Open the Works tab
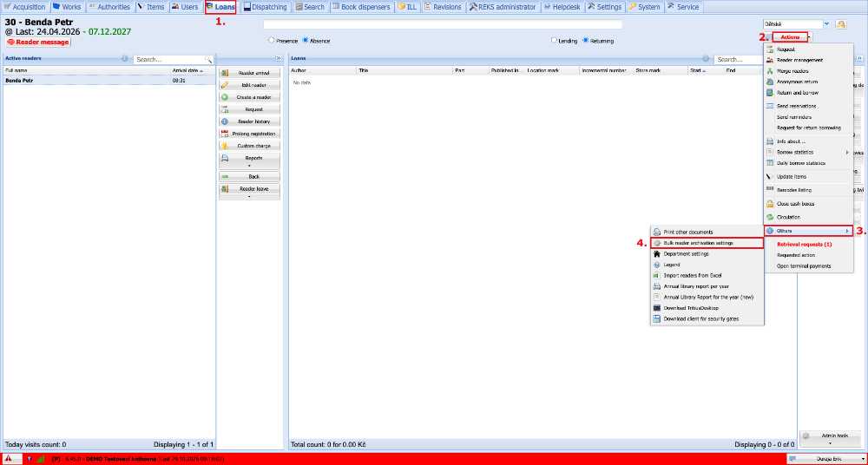868x465 pixels. tap(67, 7)
